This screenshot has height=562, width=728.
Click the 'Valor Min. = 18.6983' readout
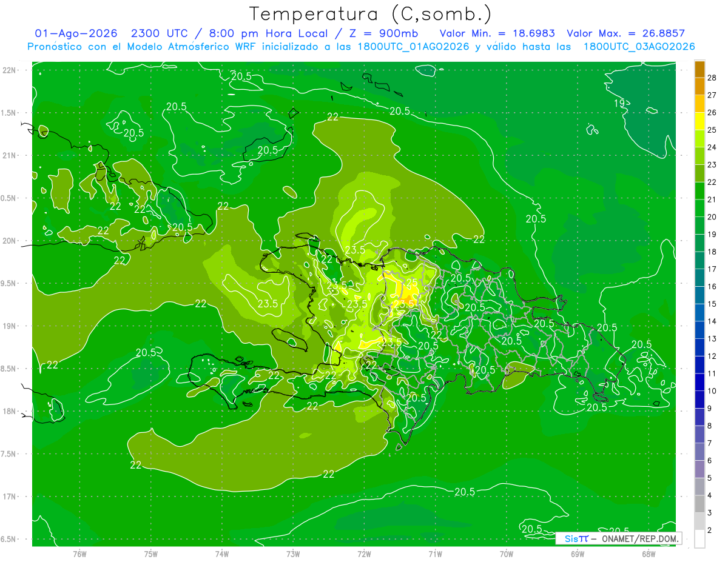(497, 33)
